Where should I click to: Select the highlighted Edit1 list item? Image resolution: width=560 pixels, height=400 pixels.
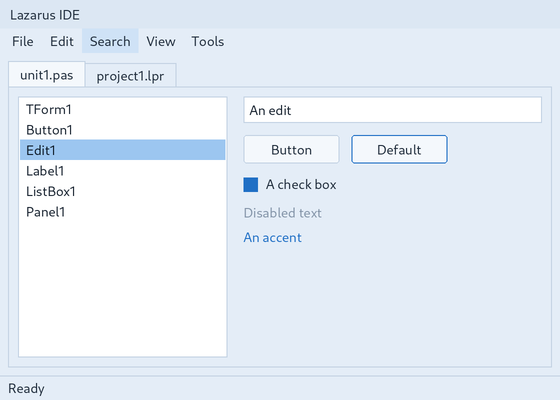pos(122,150)
